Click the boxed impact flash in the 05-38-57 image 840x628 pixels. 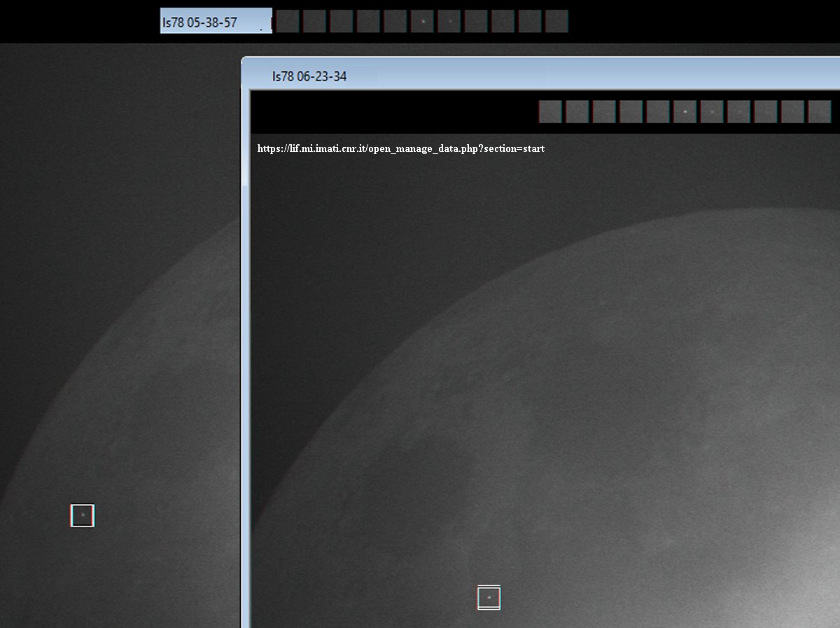coord(83,515)
